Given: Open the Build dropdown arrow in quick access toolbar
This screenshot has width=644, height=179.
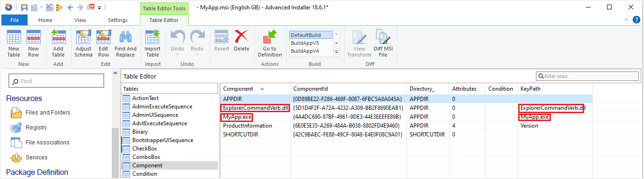Looking at the screenshot, I should point(41,8).
